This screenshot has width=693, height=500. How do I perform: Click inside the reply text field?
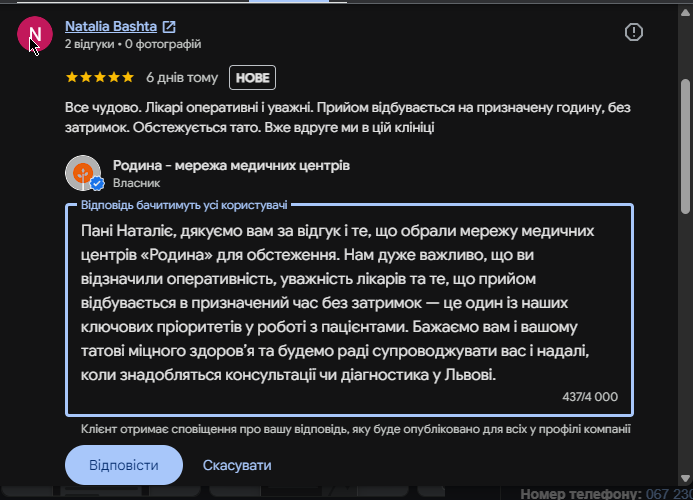pos(349,310)
